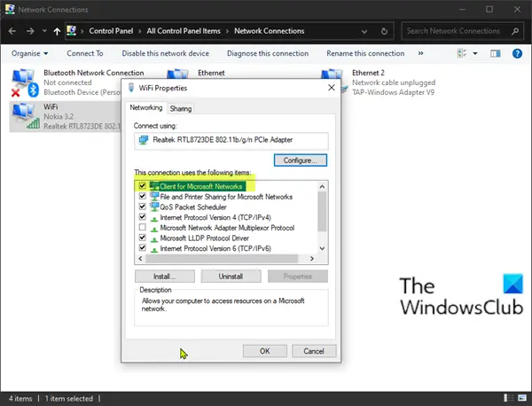This screenshot has height=406, width=532.
Task: Select QoS Packet Scheduler item icon
Action: (154, 207)
